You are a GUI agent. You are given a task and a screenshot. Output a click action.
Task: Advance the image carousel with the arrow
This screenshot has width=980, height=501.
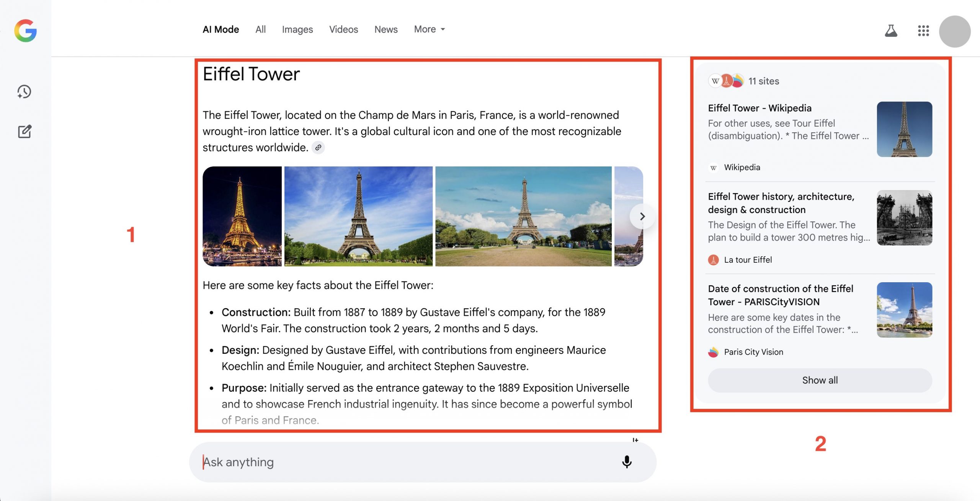pyautogui.click(x=642, y=216)
